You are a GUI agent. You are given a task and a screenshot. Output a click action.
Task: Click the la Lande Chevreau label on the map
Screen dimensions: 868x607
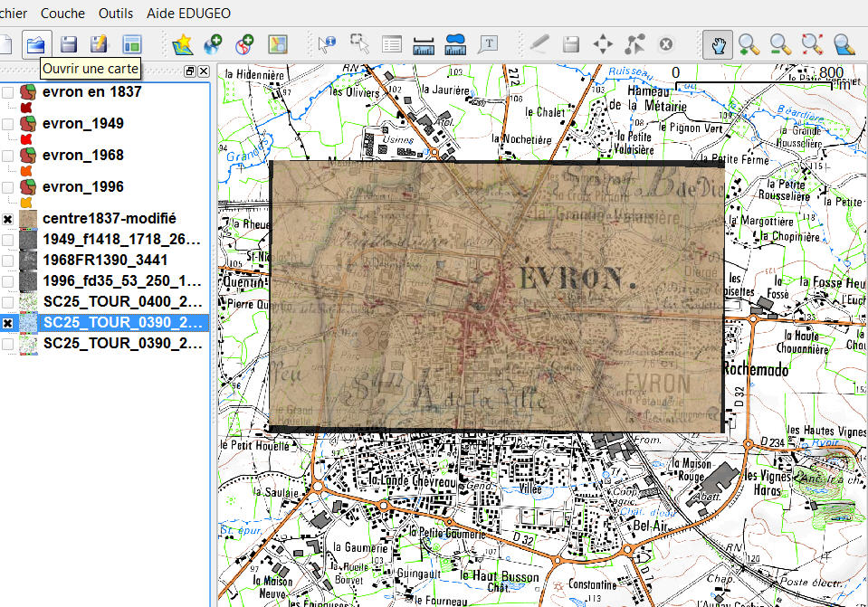coord(413,480)
